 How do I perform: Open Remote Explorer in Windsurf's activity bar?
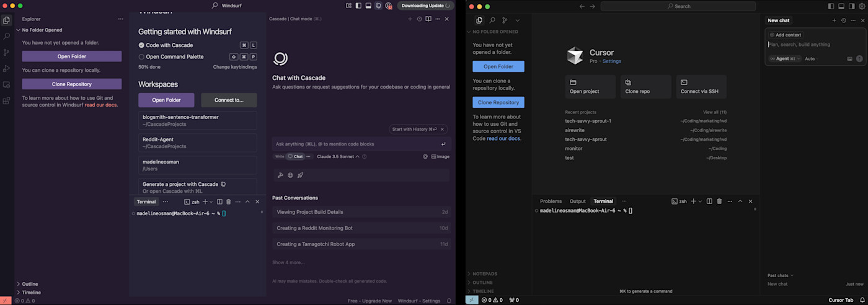6,85
